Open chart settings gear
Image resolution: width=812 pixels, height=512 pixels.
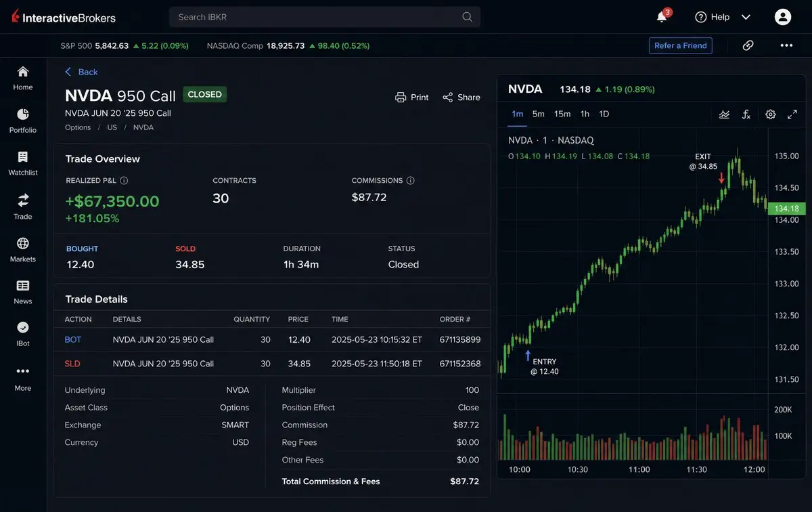pos(771,114)
